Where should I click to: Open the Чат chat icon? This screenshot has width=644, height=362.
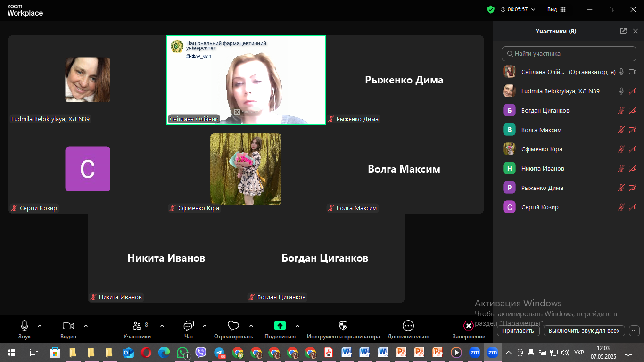tap(189, 326)
